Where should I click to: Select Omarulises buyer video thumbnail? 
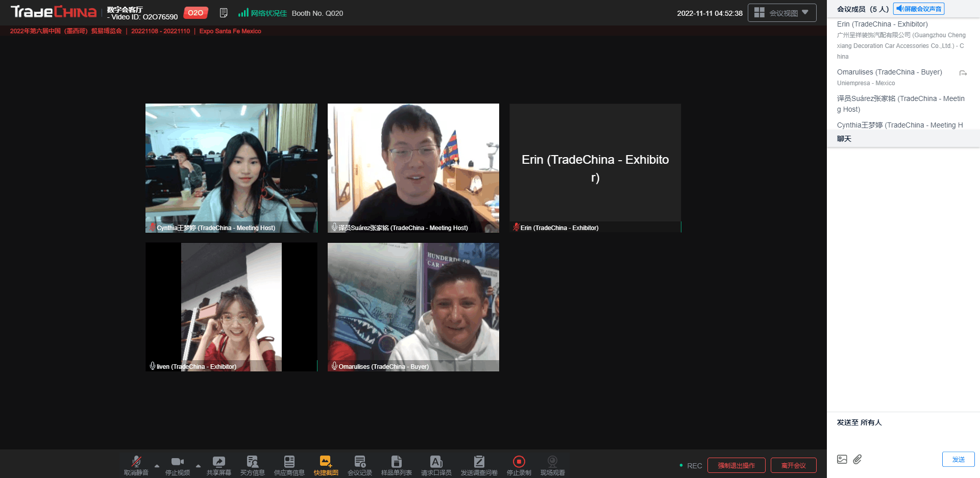point(413,307)
